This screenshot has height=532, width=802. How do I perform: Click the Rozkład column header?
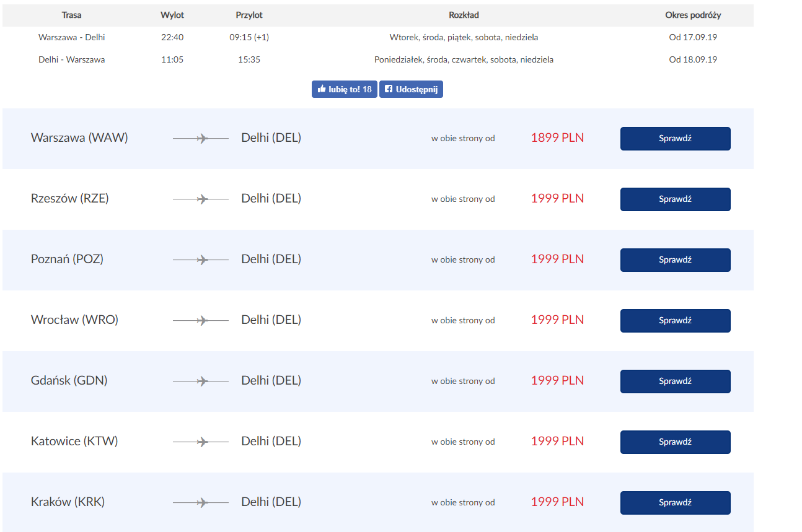coord(464,15)
